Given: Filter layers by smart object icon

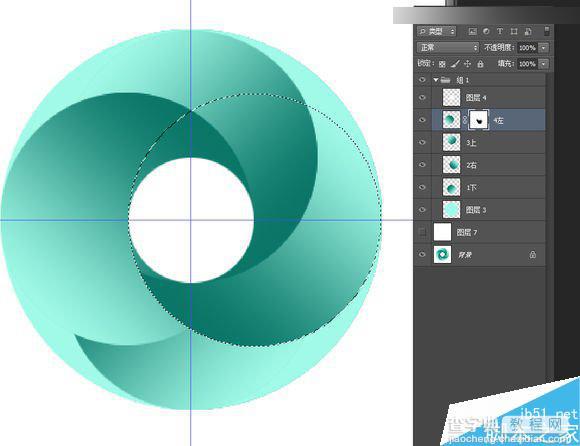Looking at the screenshot, I should tap(528, 32).
